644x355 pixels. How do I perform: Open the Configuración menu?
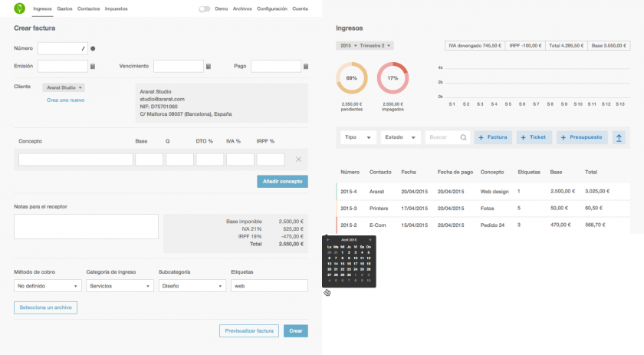[x=271, y=9]
